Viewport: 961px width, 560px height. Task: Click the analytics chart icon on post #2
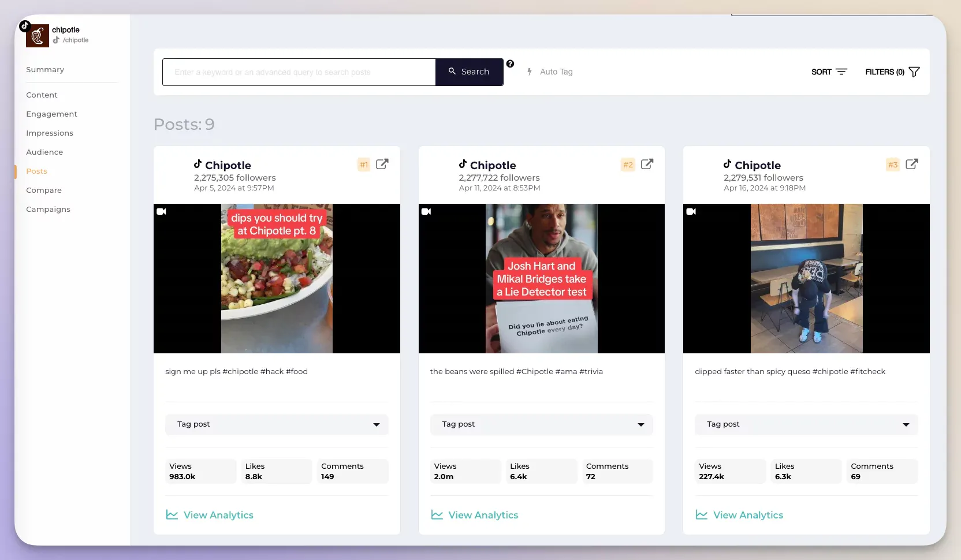tap(437, 514)
